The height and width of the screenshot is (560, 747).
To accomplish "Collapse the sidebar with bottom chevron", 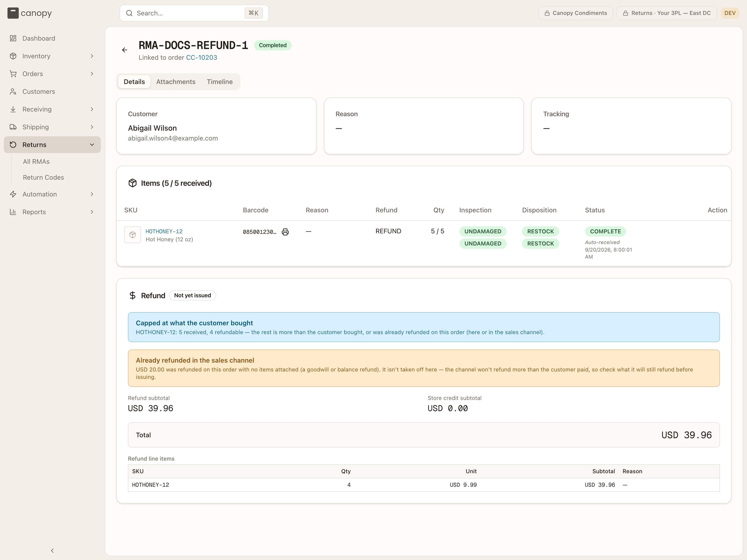I will [x=52, y=550].
